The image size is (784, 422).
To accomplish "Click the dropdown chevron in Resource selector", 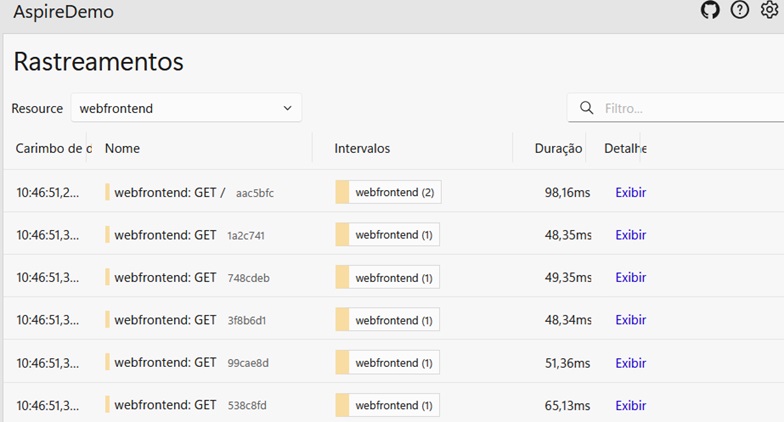I will [288, 108].
